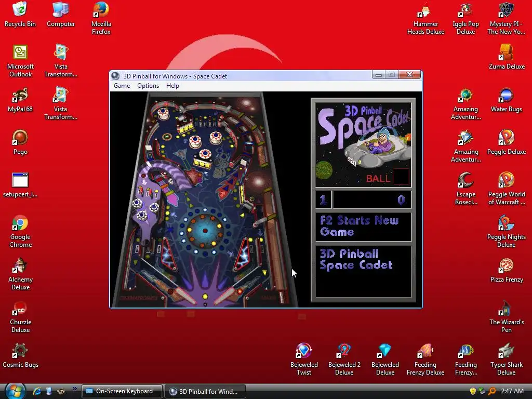Screen dimensions: 532x399
Task: Select the Bejeweled 2 Deluxe icon
Action: point(344,360)
